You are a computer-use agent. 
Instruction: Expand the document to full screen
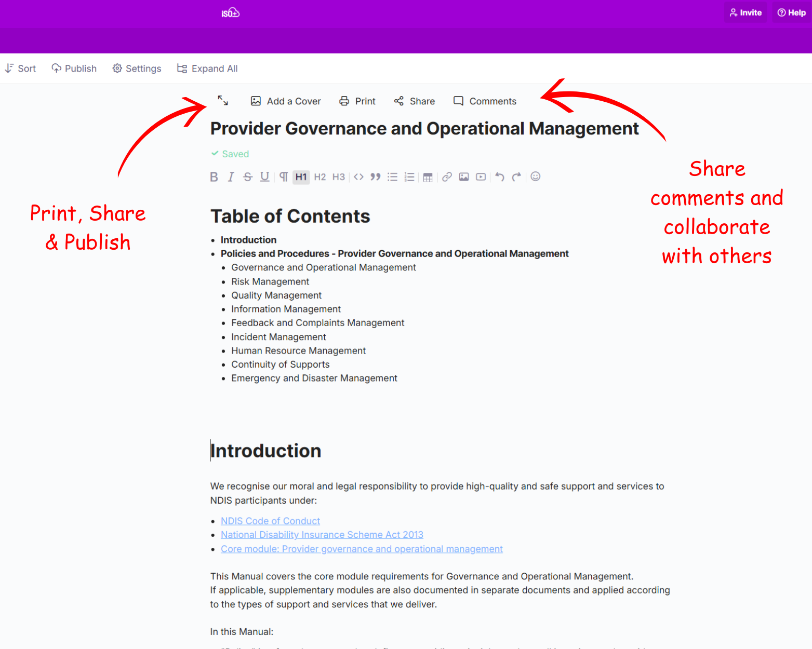tap(223, 101)
